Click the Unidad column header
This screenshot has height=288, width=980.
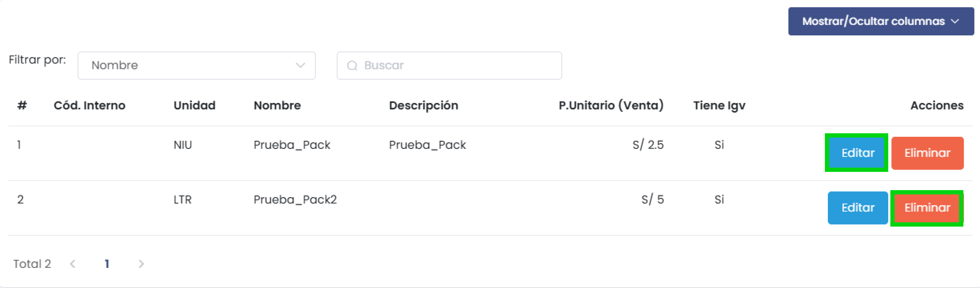194,105
